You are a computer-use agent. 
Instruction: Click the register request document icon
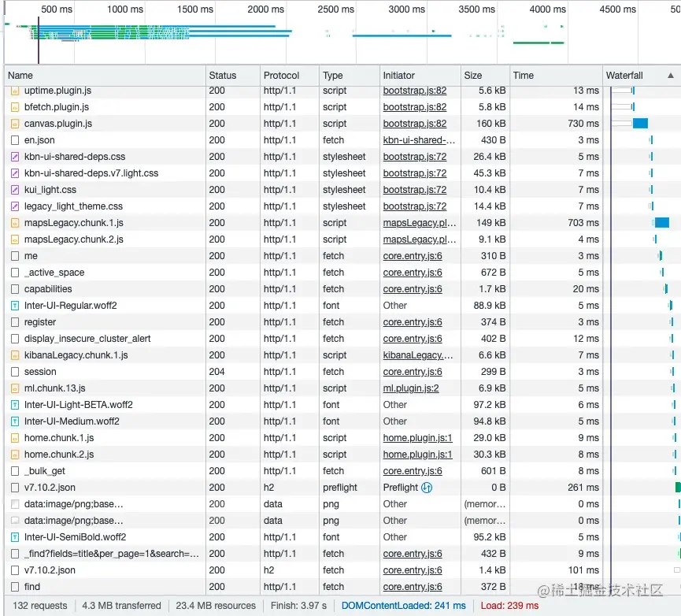(15, 322)
